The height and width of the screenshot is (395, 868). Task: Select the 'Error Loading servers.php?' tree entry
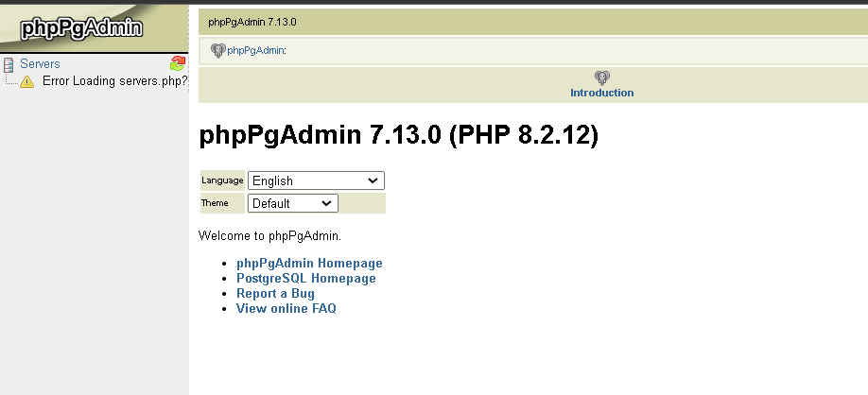[115, 81]
